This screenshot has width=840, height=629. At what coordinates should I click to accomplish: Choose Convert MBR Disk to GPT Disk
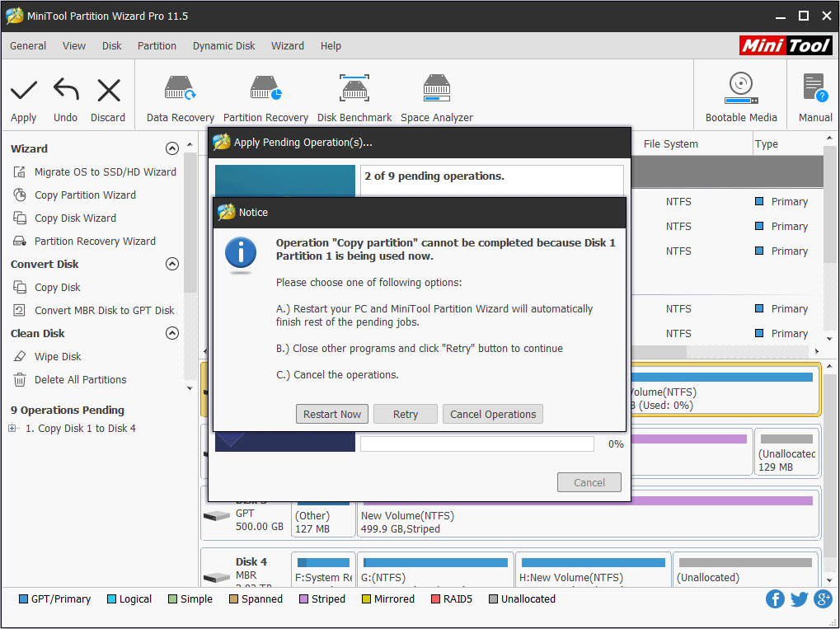click(x=105, y=310)
